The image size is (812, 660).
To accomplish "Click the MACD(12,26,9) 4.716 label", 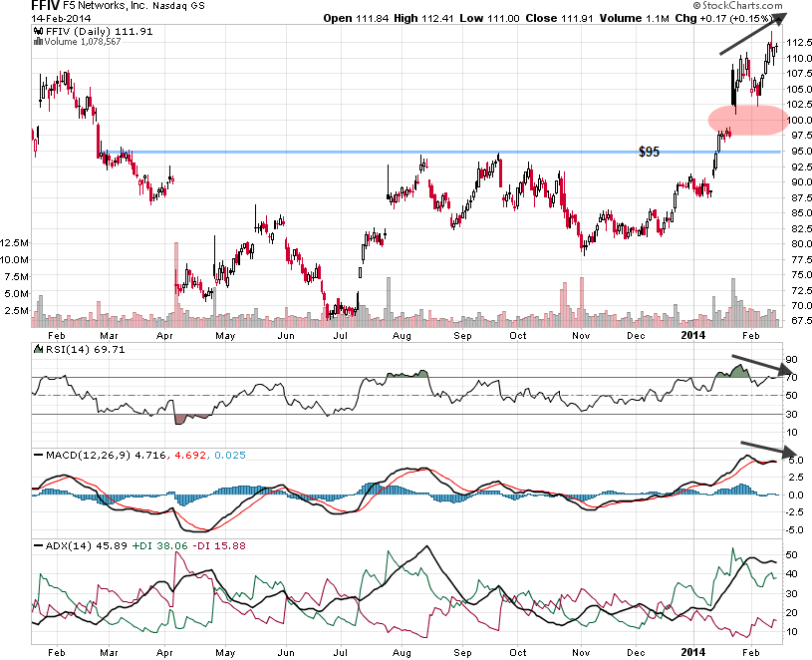I will coord(106,456).
